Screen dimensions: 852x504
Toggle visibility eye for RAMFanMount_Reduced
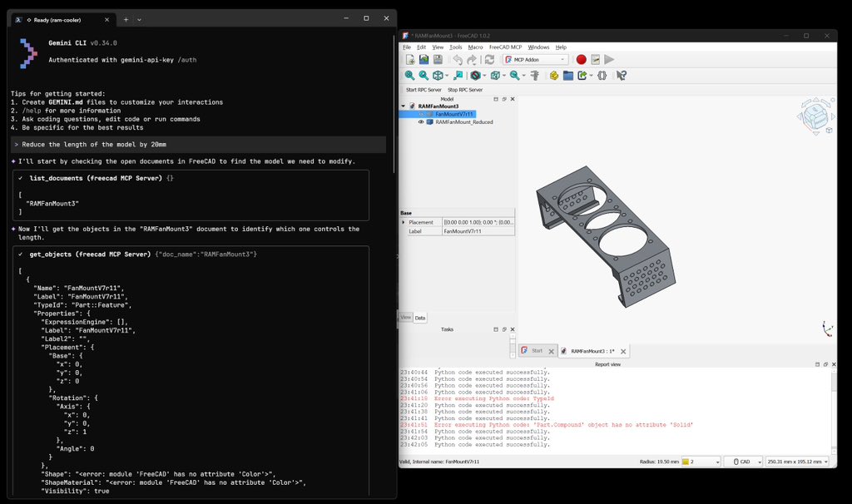coord(420,122)
